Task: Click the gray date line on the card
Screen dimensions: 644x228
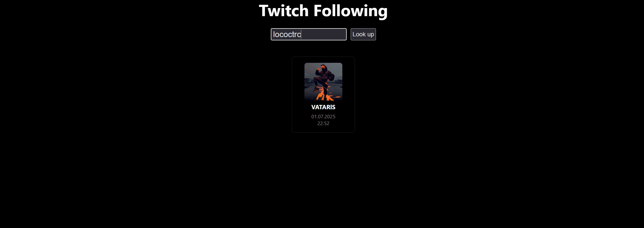Action: pos(323,117)
